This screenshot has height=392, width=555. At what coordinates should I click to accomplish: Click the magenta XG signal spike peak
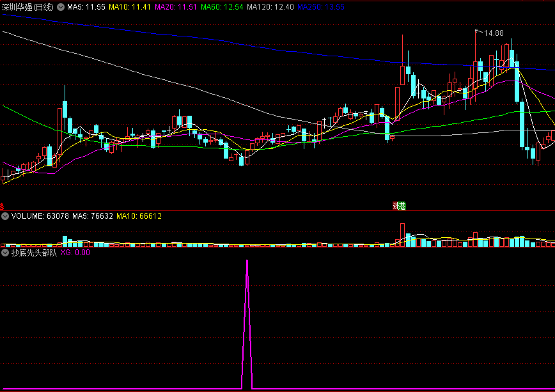247,262
